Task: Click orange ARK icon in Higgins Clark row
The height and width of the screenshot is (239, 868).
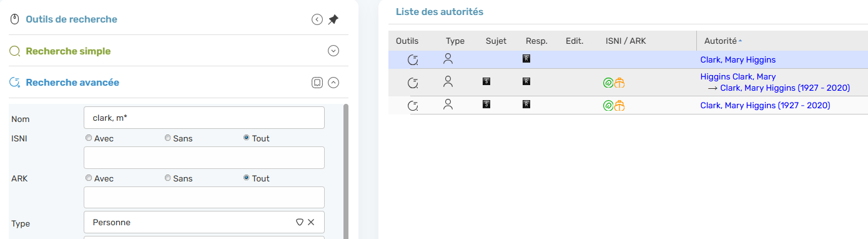Action: 619,82
